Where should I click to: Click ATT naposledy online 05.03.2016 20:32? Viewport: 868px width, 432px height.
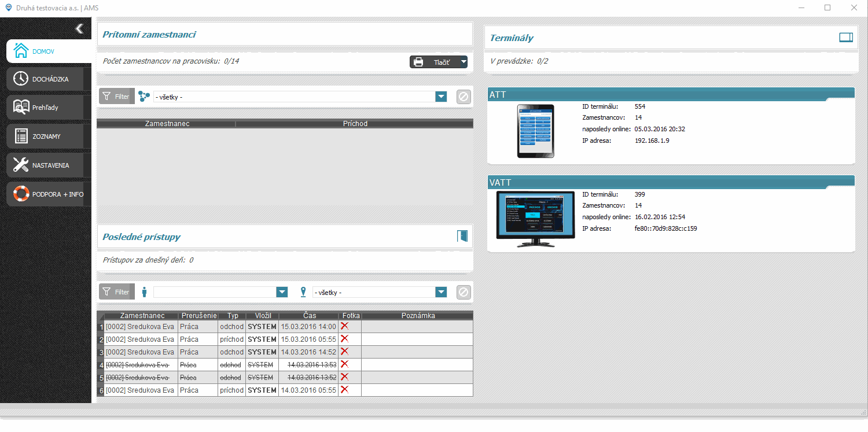(660, 129)
